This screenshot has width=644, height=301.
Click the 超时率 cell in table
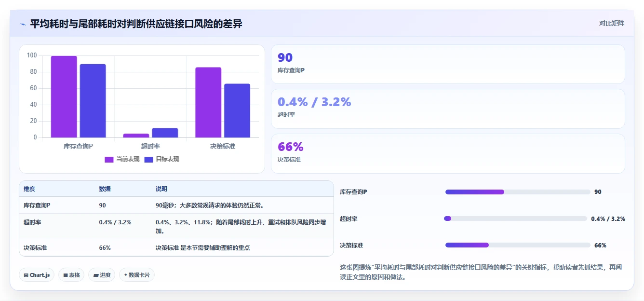pyautogui.click(x=32, y=222)
